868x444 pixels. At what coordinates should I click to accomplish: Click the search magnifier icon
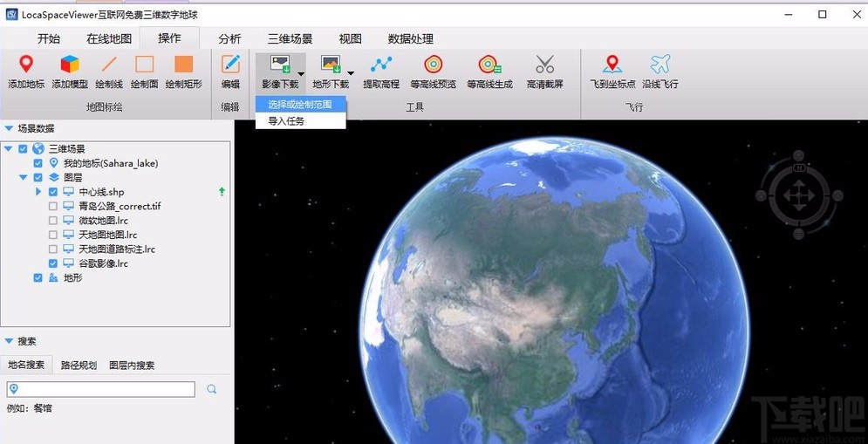tap(211, 389)
